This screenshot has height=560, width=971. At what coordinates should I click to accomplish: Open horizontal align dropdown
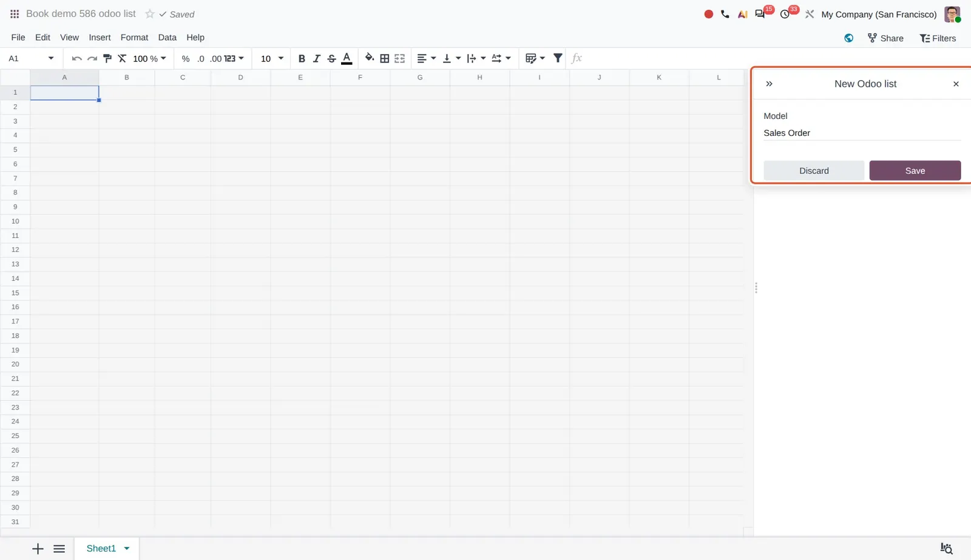[x=427, y=59]
